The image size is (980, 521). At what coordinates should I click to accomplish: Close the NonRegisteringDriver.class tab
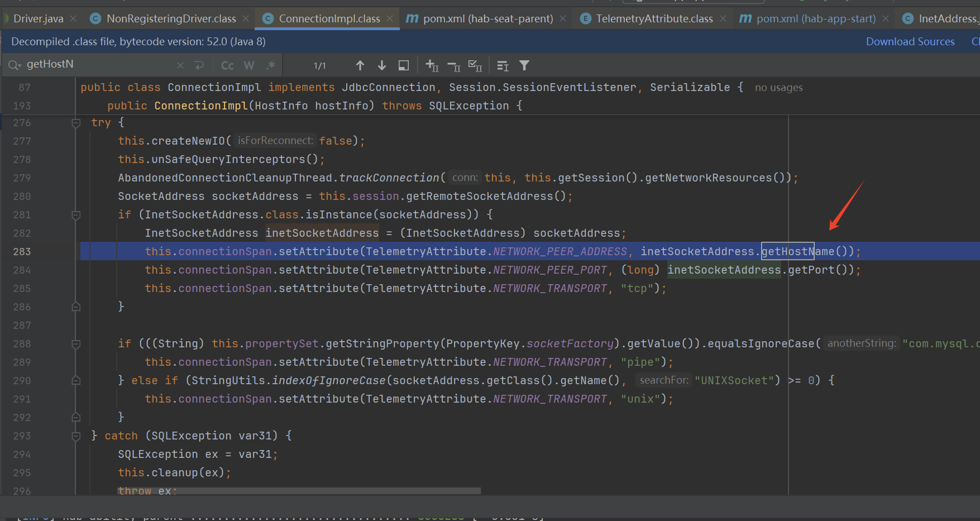pos(246,18)
